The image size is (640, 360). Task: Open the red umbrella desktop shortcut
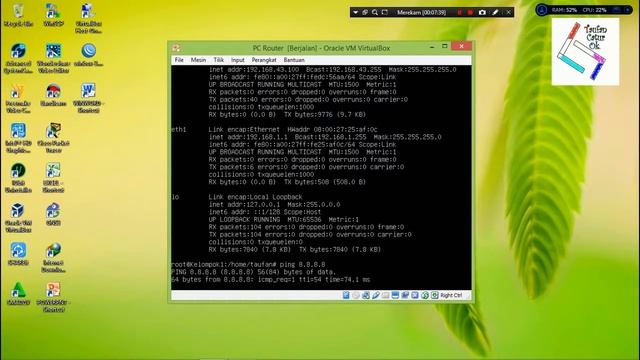click(53, 95)
